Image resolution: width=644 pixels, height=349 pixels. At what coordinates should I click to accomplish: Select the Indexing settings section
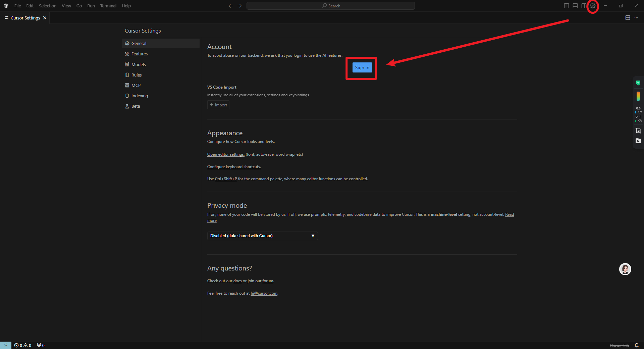pyautogui.click(x=161, y=96)
